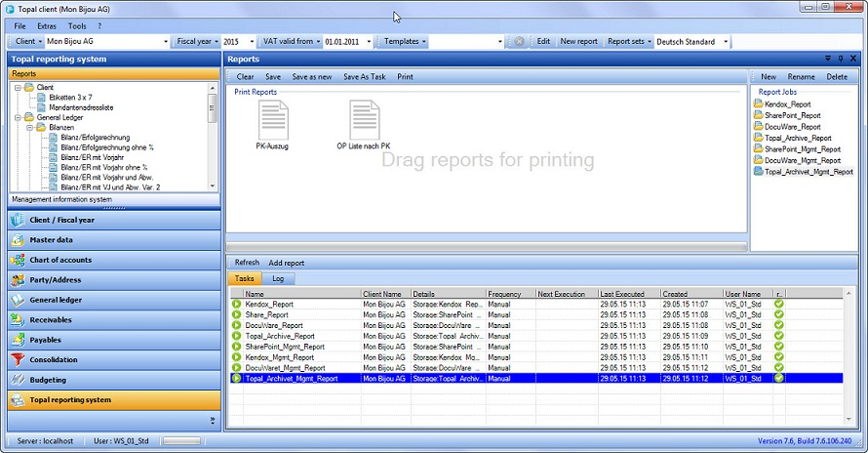Image resolution: width=868 pixels, height=453 pixels.
Task: Click the New report toolbar button
Action: pyautogui.click(x=578, y=42)
